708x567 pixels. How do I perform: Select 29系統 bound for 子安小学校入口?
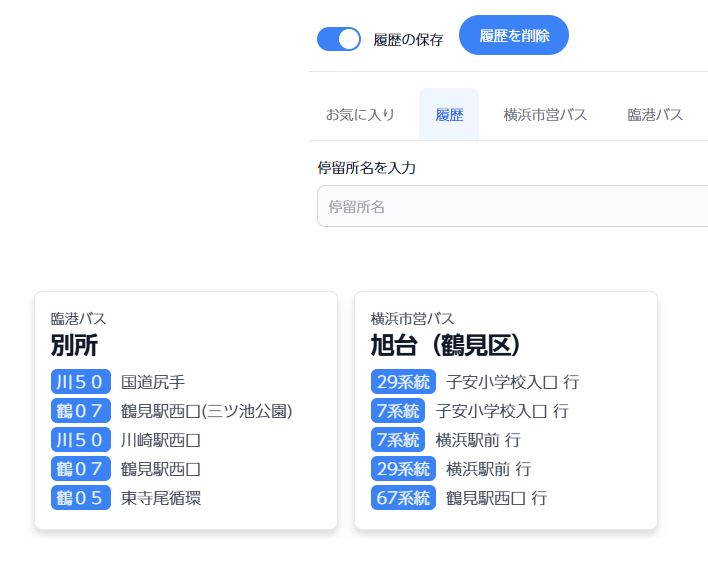475,382
